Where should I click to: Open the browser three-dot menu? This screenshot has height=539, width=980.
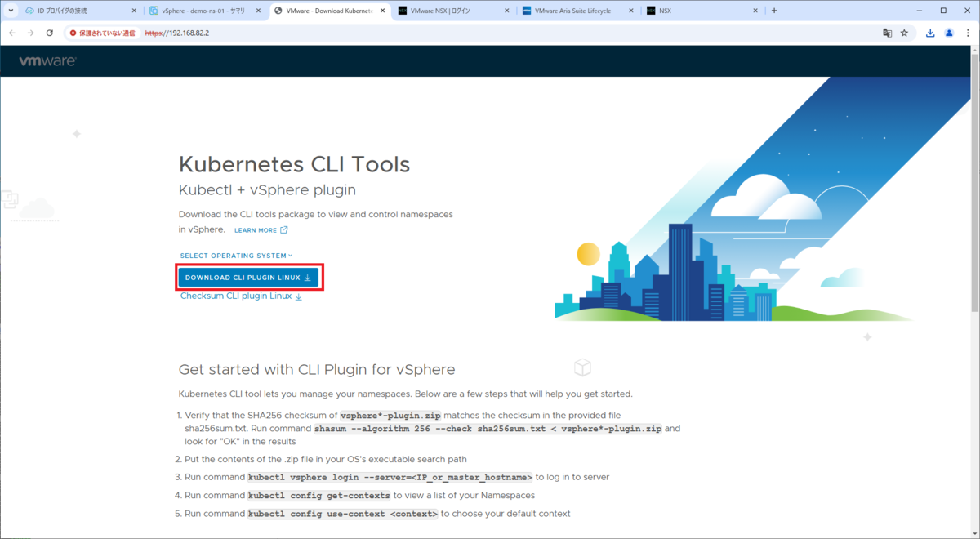968,33
